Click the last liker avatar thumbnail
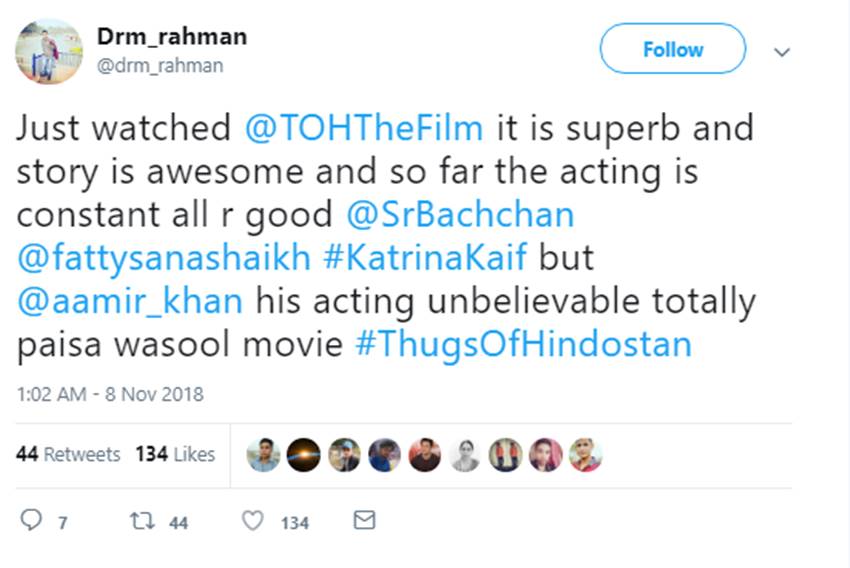This screenshot has width=850, height=568. [x=585, y=455]
